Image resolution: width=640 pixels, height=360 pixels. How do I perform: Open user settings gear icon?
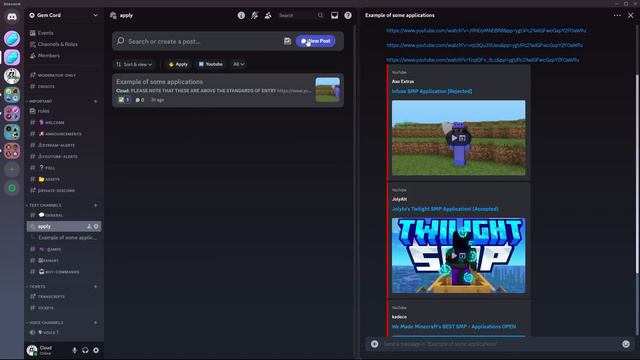[96, 350]
